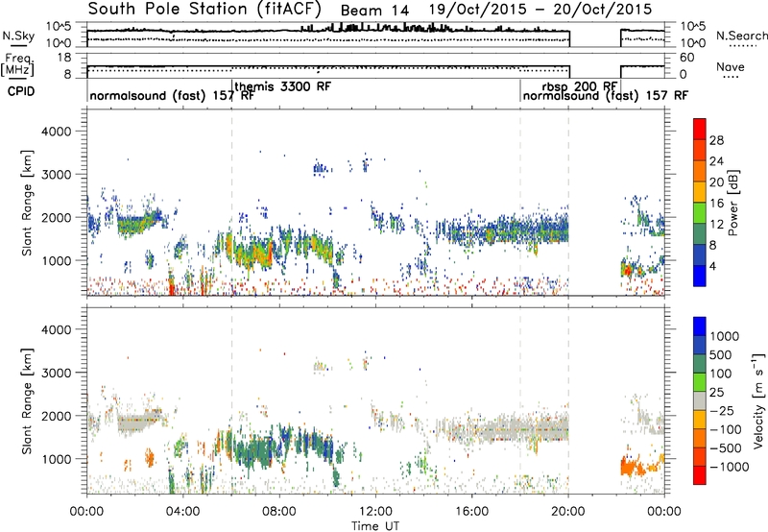Click the "20:00" time axis tick label
This screenshot has height=532, width=768.
[568, 512]
